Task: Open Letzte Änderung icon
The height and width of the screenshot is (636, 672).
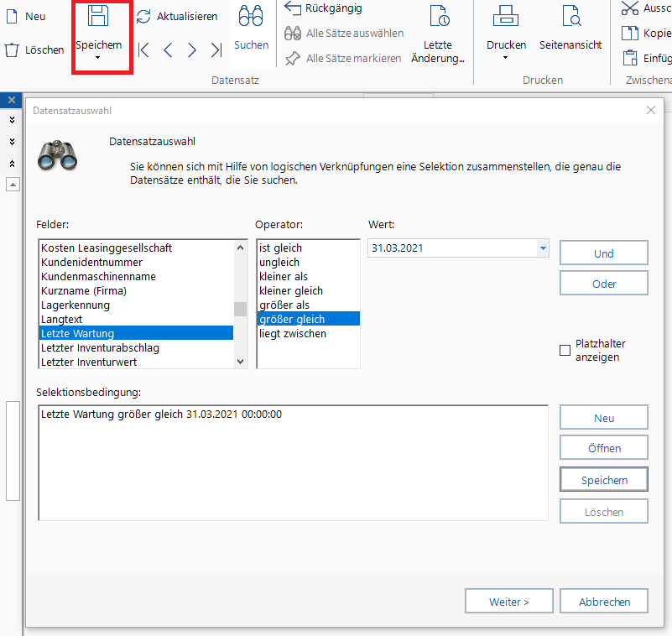Action: click(x=440, y=16)
